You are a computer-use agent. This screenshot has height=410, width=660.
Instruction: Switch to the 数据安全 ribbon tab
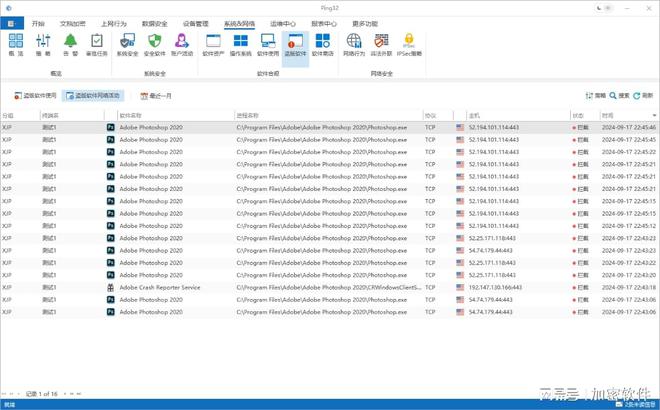(154, 24)
